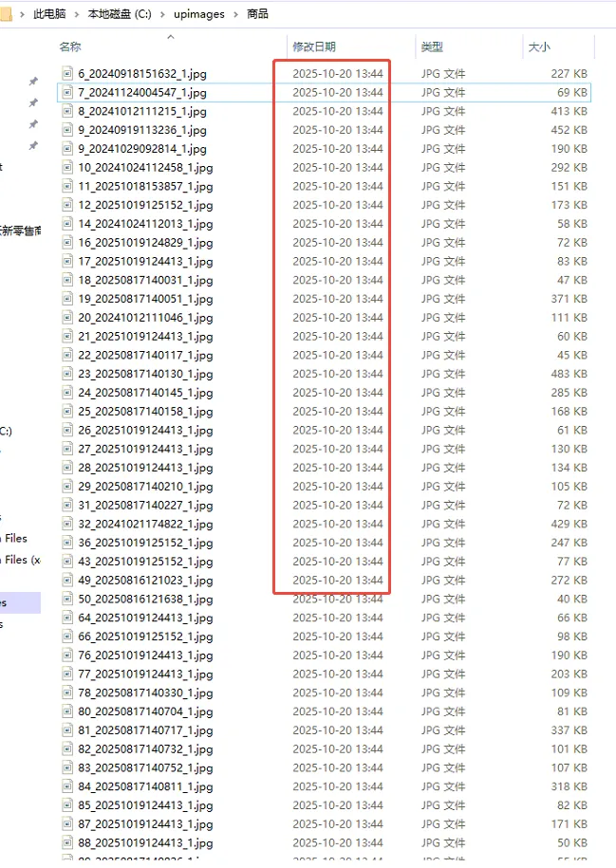Image resolution: width=616 pixels, height=868 pixels.
Task: Click the file icon of 6_20240918151632_1.jpg
Action: [x=67, y=73]
